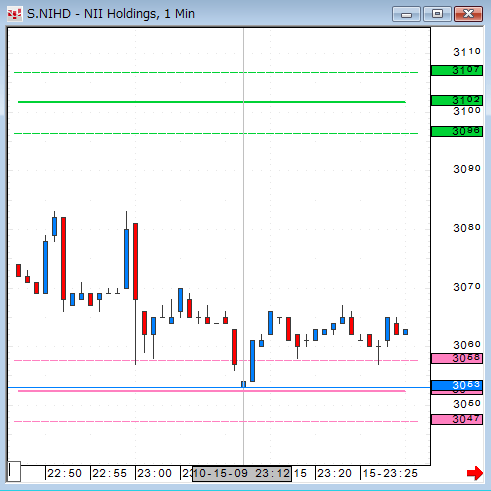This screenshot has height=491, width=491.
Task: Click the solid green horizontal line
Action: [x=212, y=102]
